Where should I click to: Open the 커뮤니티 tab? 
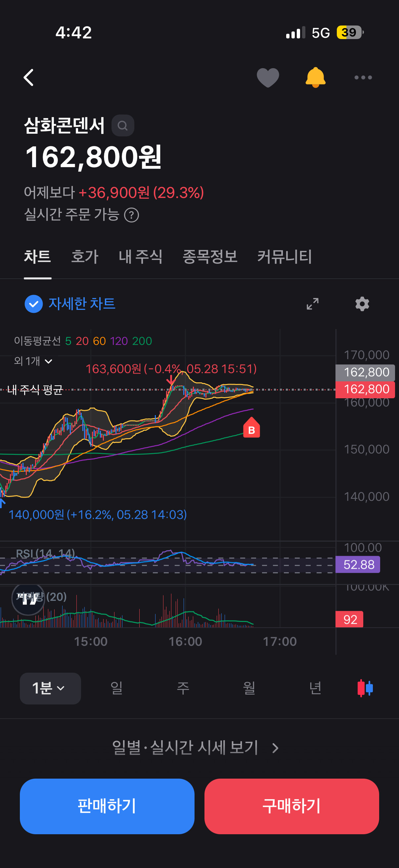285,257
